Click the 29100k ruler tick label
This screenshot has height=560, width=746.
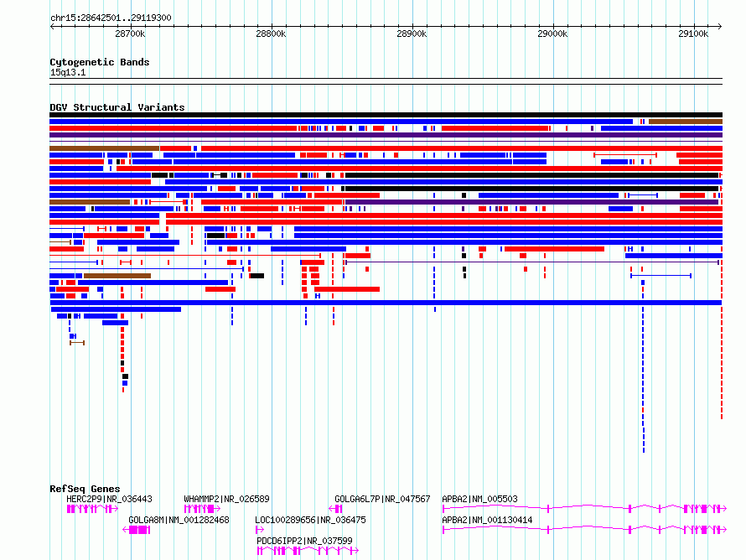coord(693,34)
